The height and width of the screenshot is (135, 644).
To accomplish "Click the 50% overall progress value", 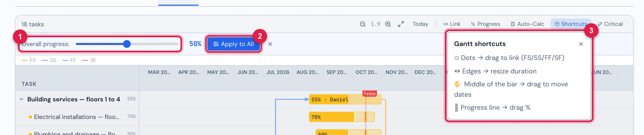I will pyautogui.click(x=195, y=44).
